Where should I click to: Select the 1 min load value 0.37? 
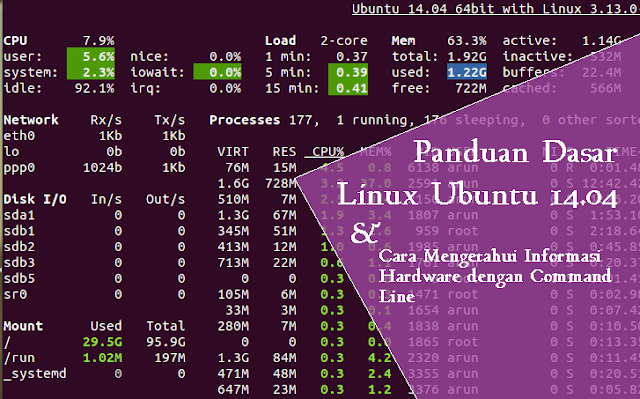click(x=352, y=56)
